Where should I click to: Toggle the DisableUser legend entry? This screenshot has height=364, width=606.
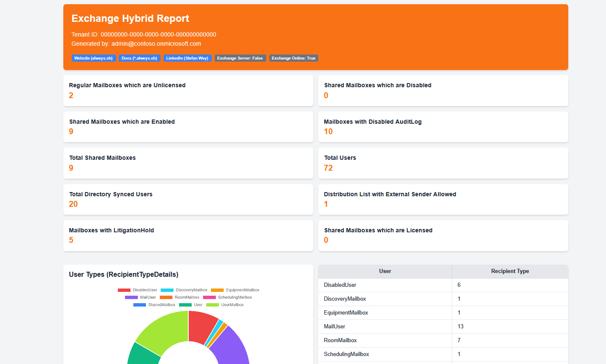pyautogui.click(x=145, y=290)
